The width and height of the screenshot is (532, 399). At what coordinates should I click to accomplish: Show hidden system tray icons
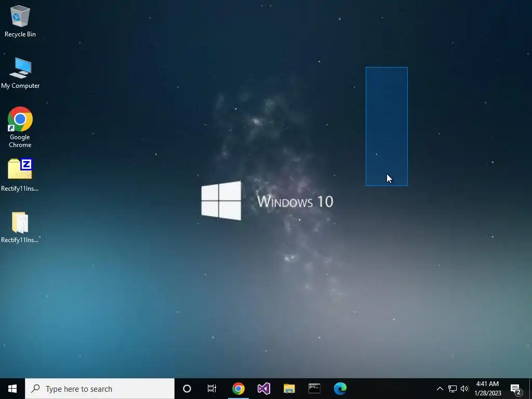click(440, 389)
